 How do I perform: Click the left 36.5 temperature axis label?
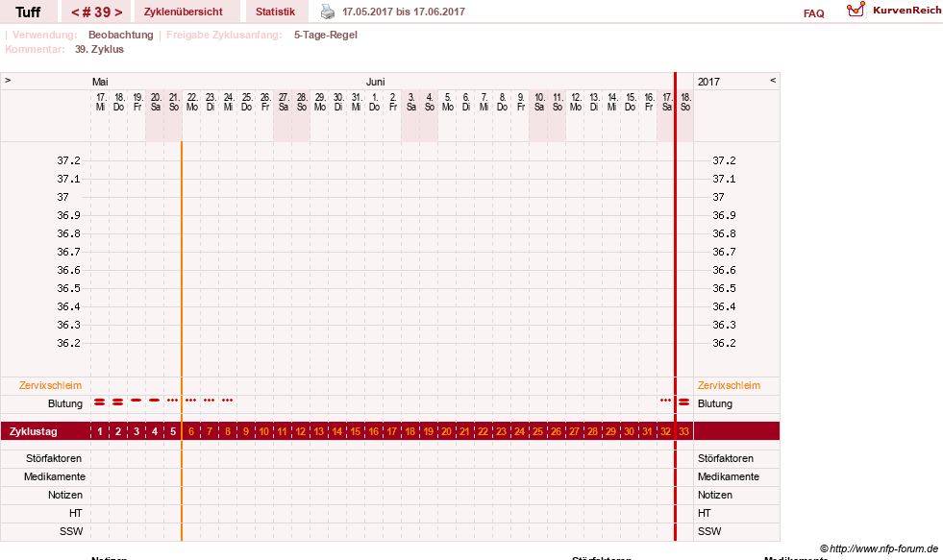pyautogui.click(x=68, y=288)
